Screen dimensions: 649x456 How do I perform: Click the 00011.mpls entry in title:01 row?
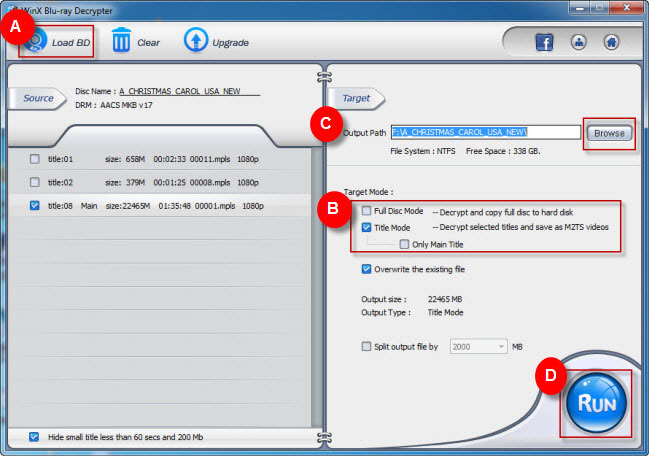click(x=210, y=159)
